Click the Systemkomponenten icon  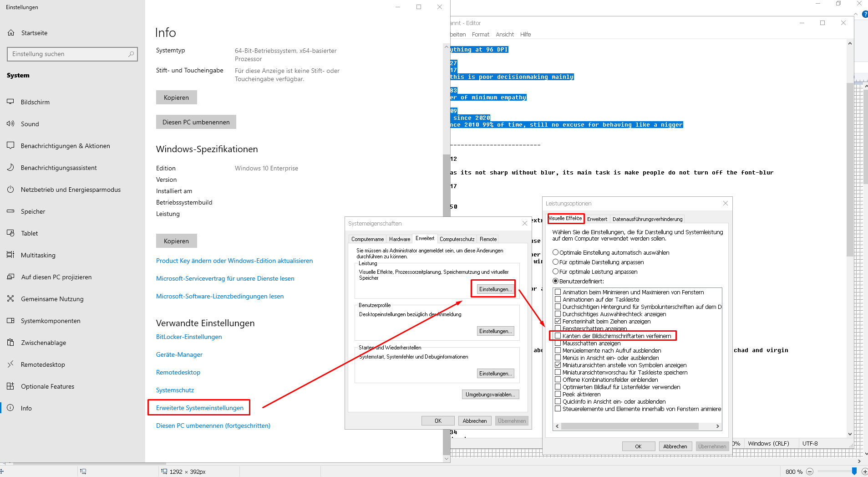(10, 321)
